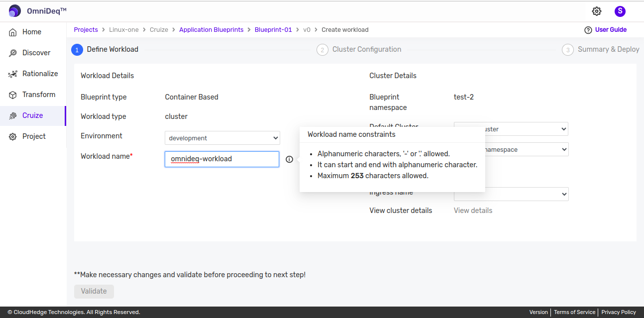The width and height of the screenshot is (644, 318).
Task: Open the Summary & Deploy step
Action: [x=608, y=49]
